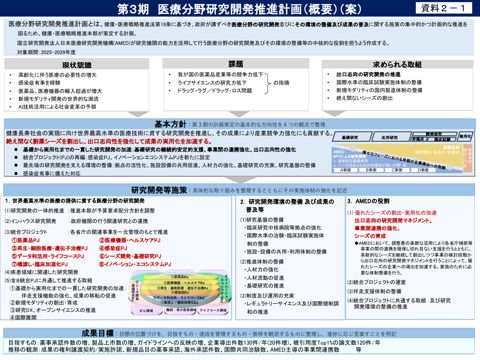Click item '②新規モダリティの創出・育成'
The image size is (480, 360).
pos(44,303)
